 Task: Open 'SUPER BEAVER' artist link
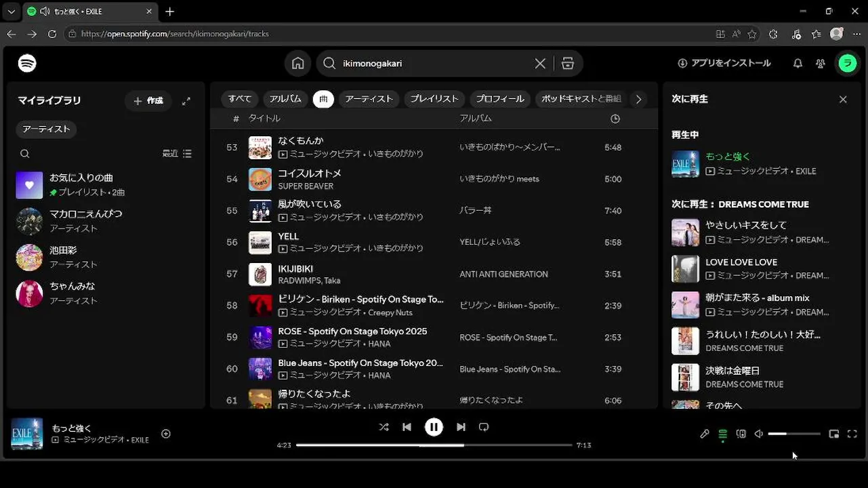[x=306, y=186]
